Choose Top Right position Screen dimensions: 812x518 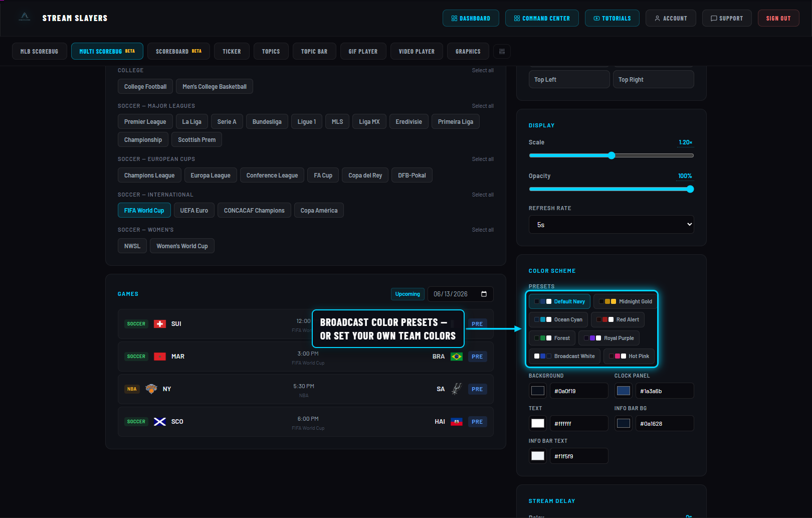click(x=654, y=79)
